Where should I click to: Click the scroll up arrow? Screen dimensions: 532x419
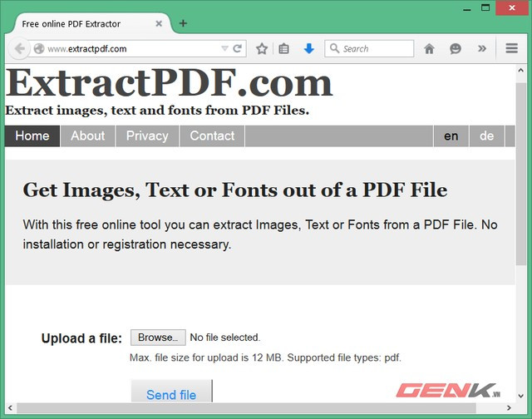click(521, 71)
